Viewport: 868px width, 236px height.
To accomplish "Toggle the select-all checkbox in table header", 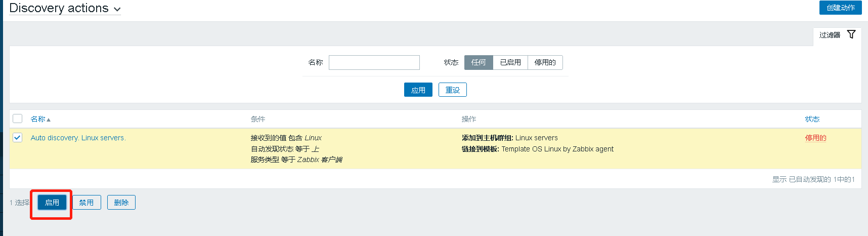I will (x=18, y=119).
